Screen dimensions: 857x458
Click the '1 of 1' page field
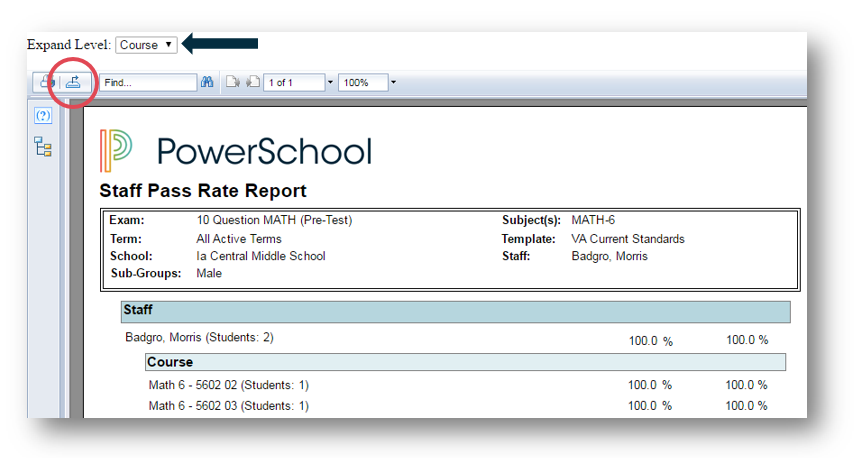(x=294, y=83)
